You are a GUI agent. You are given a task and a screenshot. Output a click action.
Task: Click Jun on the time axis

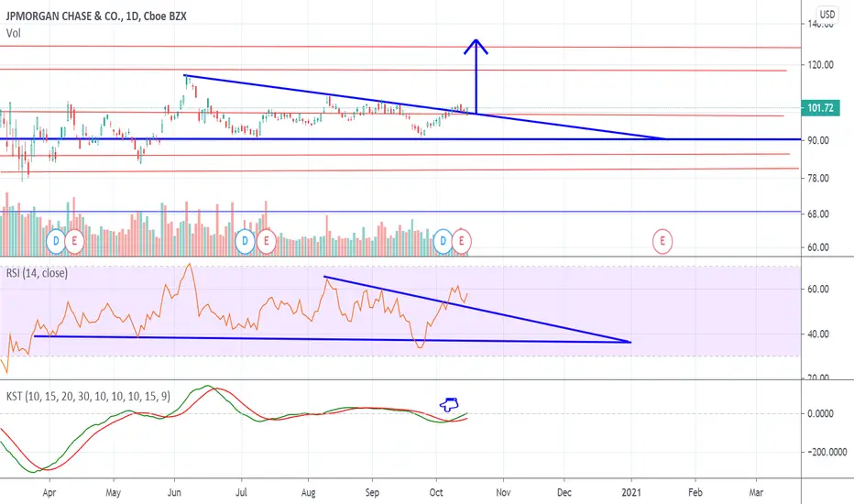[x=174, y=493]
